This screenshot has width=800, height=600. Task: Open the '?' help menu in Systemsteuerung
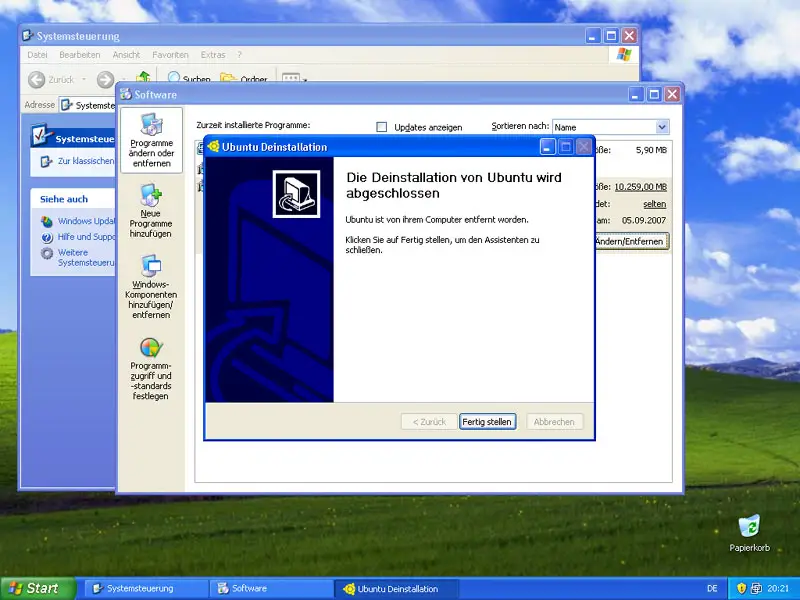click(x=239, y=55)
